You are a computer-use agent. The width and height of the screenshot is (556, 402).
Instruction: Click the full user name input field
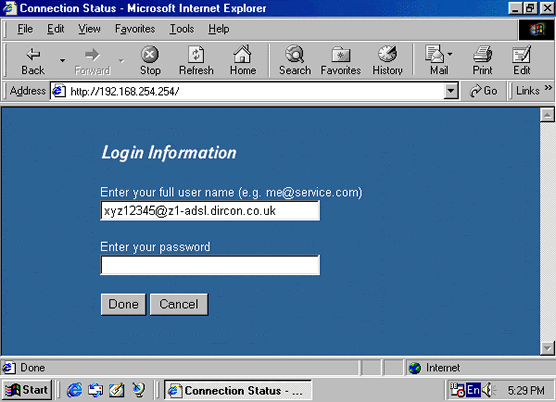pyautogui.click(x=210, y=211)
